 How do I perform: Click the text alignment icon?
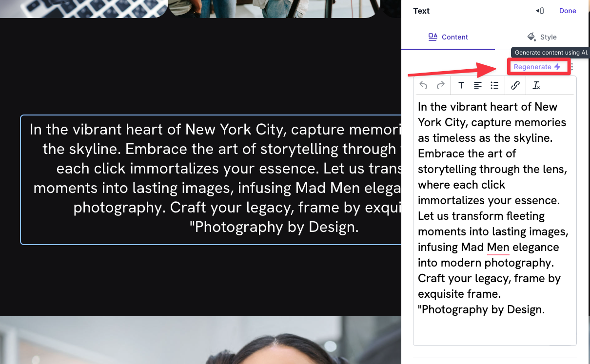click(x=477, y=85)
